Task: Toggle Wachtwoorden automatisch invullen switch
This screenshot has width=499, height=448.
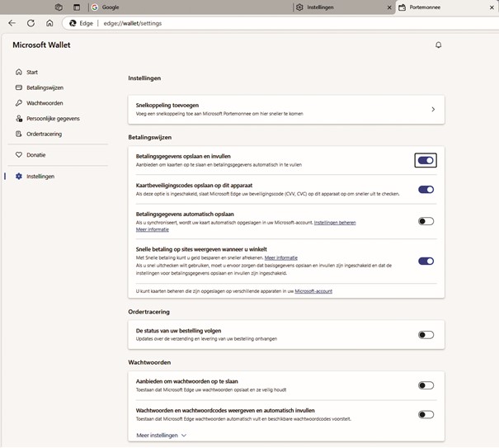Action: (426, 414)
